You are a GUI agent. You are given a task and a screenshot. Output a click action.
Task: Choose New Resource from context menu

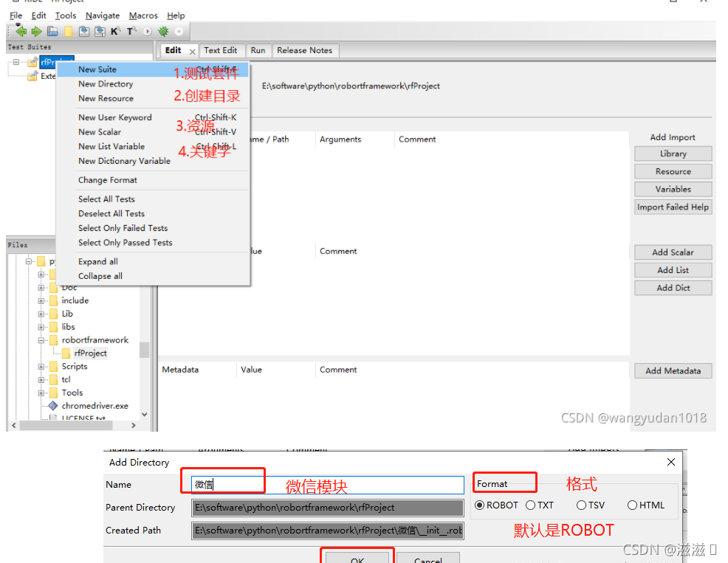tap(153, 98)
